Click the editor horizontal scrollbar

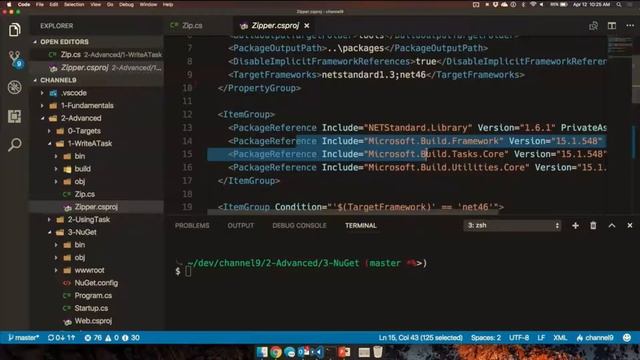[x=353, y=212]
